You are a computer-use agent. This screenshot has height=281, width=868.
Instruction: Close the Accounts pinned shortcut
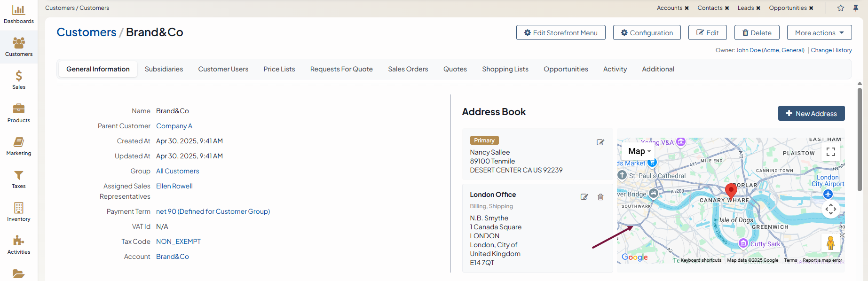click(687, 8)
